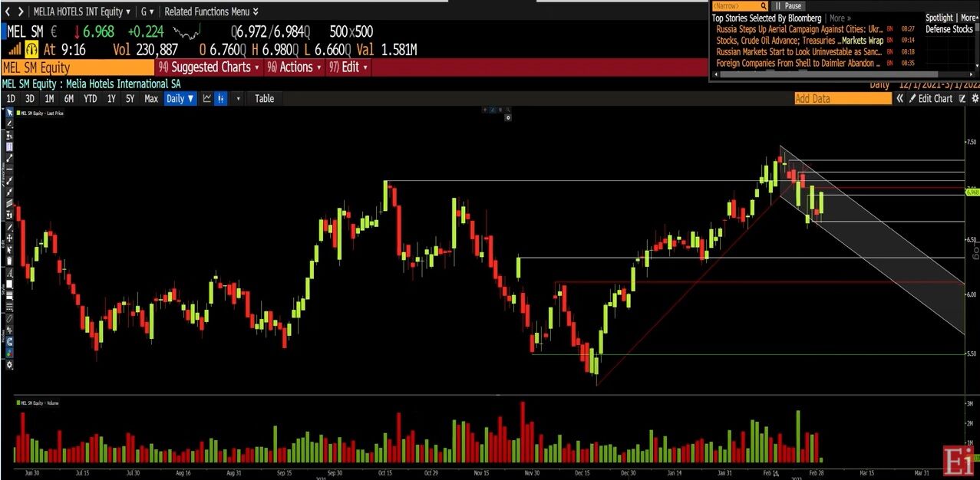Click the intraday sparkline mini-chart
Viewport: 980px width, 480px height.
pos(186,32)
